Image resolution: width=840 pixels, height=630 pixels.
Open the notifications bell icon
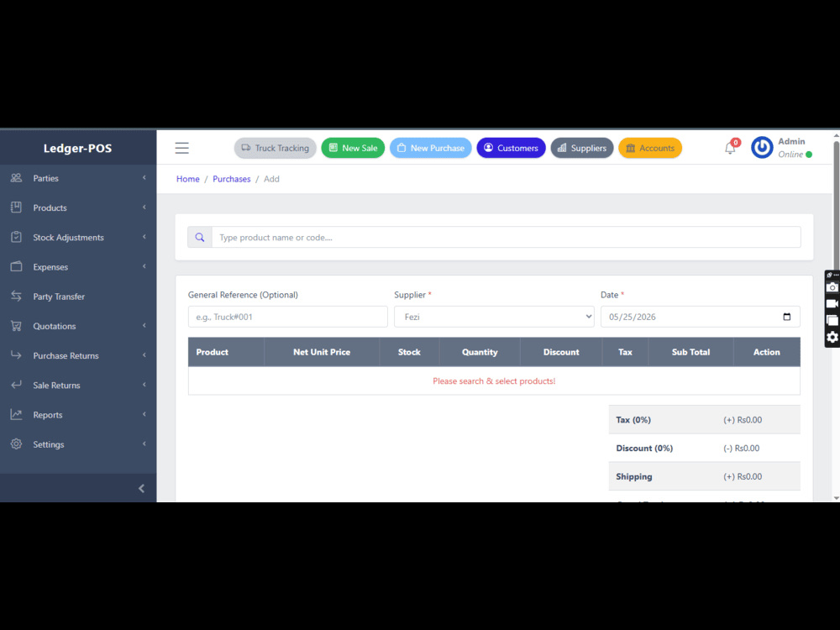[730, 148]
